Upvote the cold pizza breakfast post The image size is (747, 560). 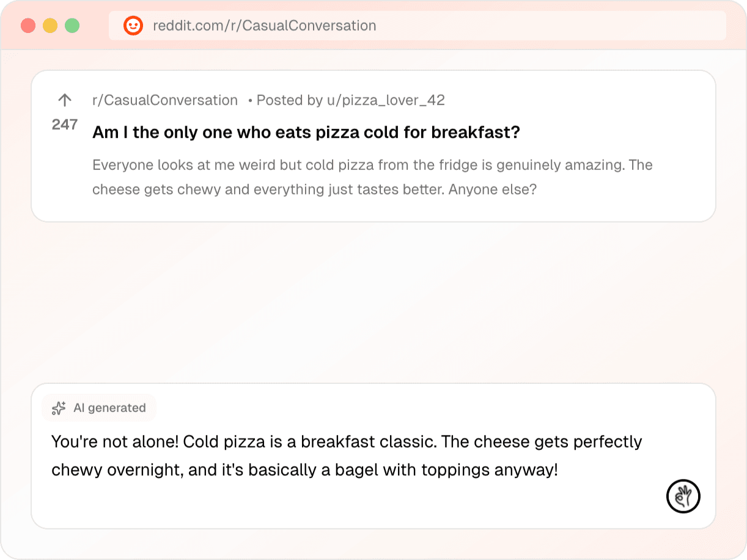point(64,100)
